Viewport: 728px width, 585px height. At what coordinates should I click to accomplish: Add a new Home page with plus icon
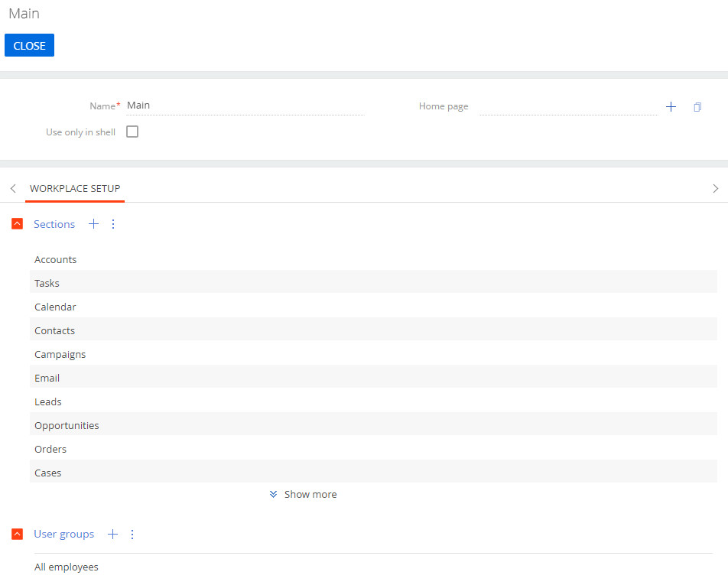click(671, 107)
